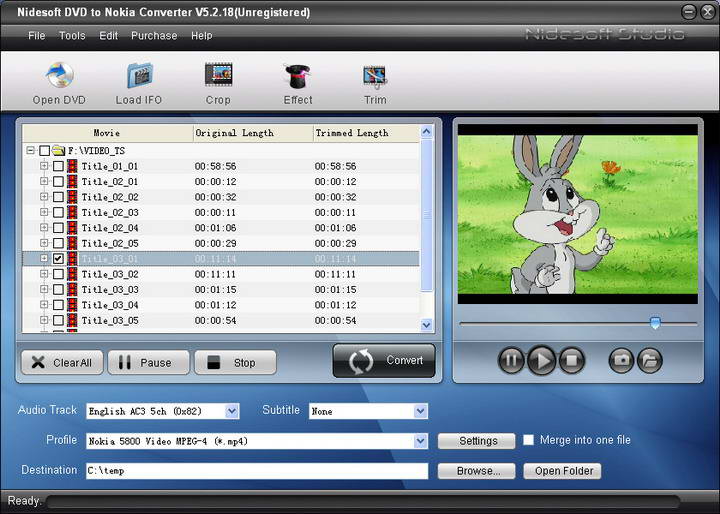The height and width of the screenshot is (514, 720).
Task: Click the Original Length column header
Action: [253, 133]
